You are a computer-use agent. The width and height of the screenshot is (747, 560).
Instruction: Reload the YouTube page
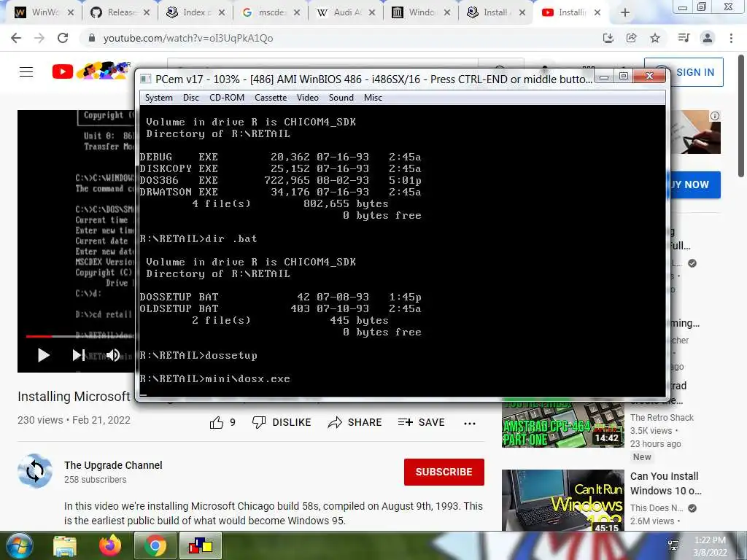(63, 38)
